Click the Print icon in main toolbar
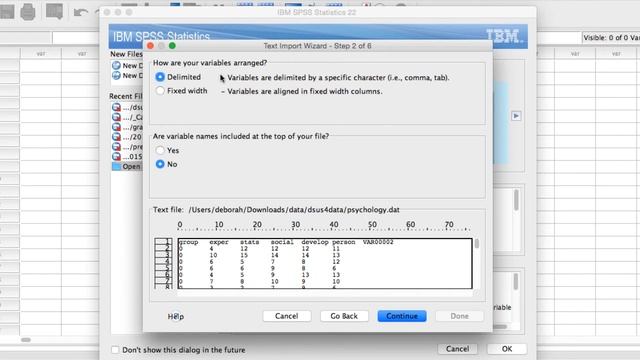The image size is (640, 360). coord(28,11)
